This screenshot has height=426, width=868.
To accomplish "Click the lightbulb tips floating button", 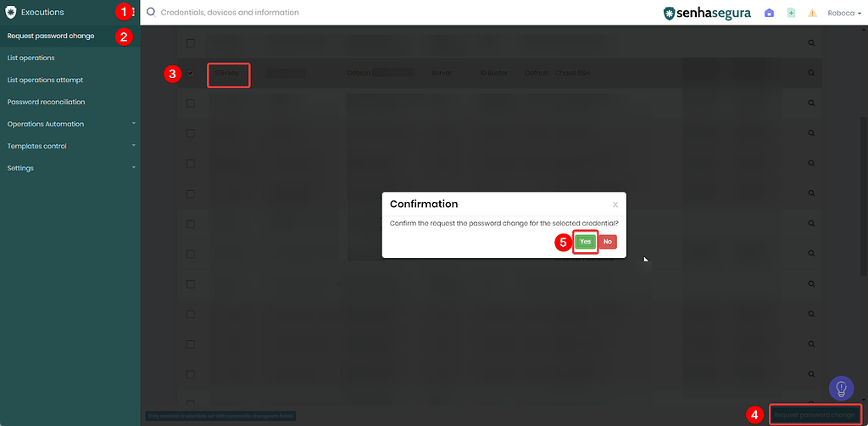I will click(x=841, y=388).
